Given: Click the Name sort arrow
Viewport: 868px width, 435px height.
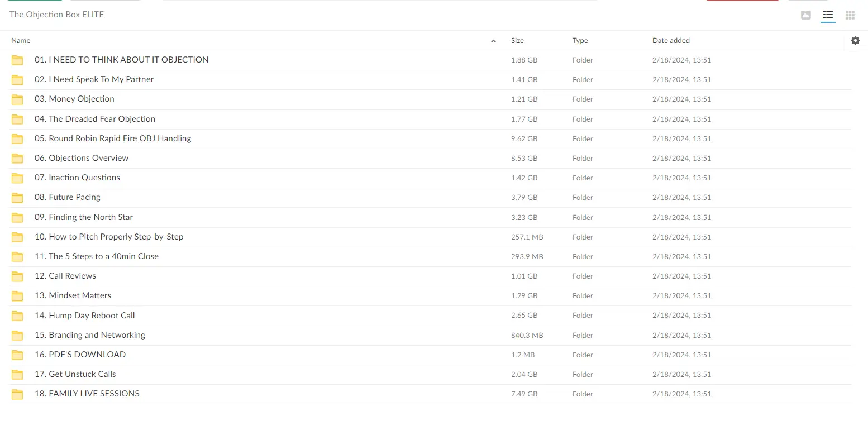Looking at the screenshot, I should 493,41.
